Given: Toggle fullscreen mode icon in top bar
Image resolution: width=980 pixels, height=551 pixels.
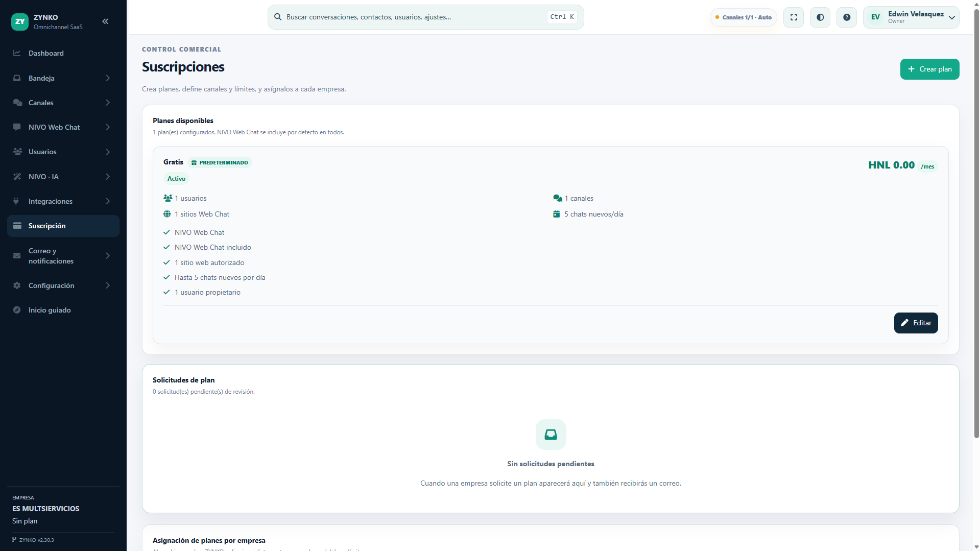Looking at the screenshot, I should [794, 17].
